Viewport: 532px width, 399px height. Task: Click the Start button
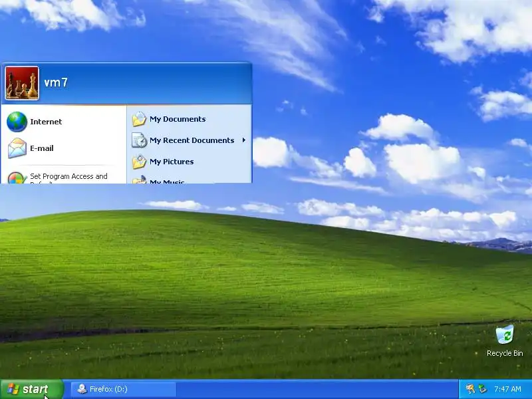(32, 389)
